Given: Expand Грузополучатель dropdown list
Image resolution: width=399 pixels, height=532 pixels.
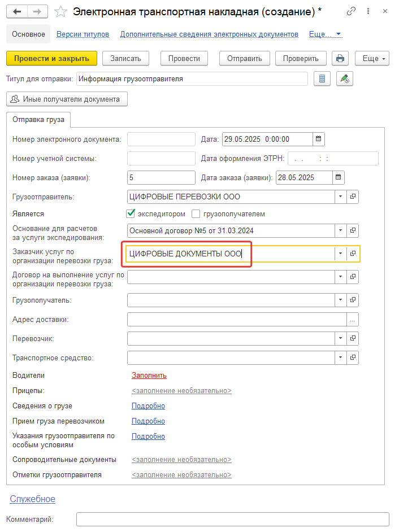Looking at the screenshot, I should click(340, 300).
